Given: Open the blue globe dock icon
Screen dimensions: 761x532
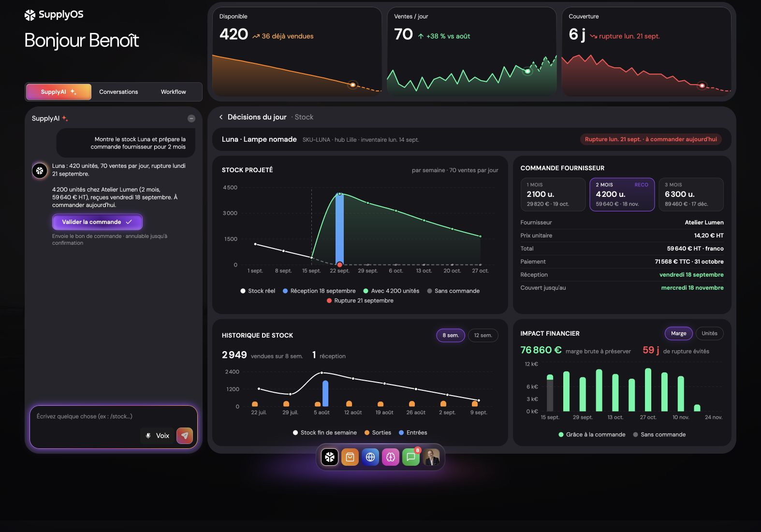Looking at the screenshot, I should tap(370, 457).
